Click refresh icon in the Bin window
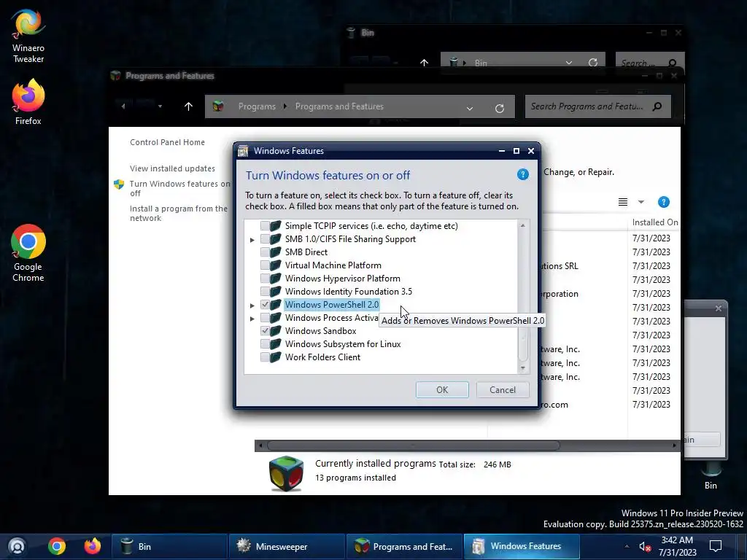747x560 pixels. pos(592,63)
